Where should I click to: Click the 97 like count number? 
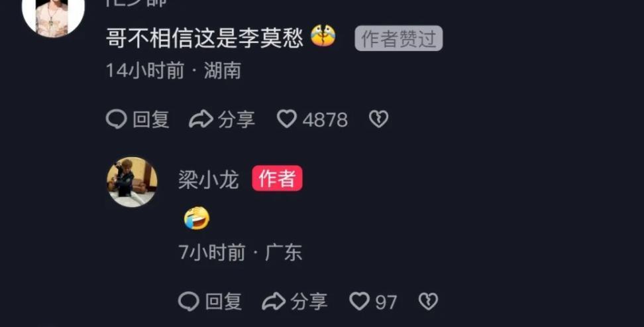coord(386,302)
